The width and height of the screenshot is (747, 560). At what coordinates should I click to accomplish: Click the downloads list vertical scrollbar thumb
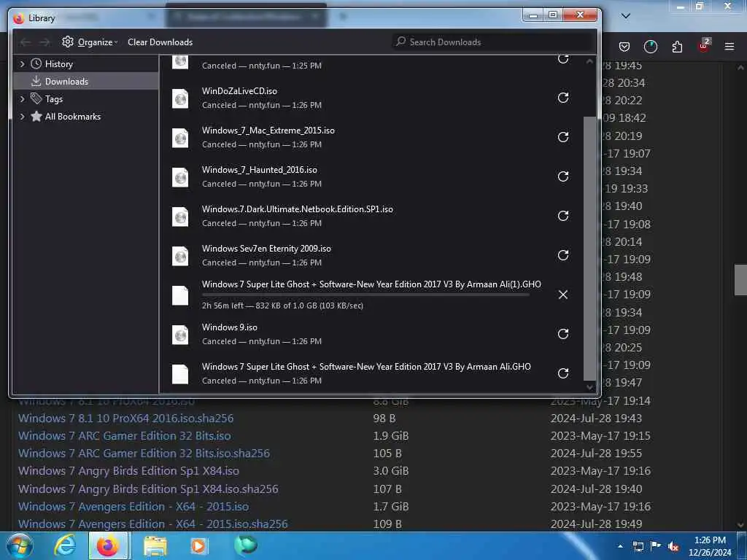[589, 249]
